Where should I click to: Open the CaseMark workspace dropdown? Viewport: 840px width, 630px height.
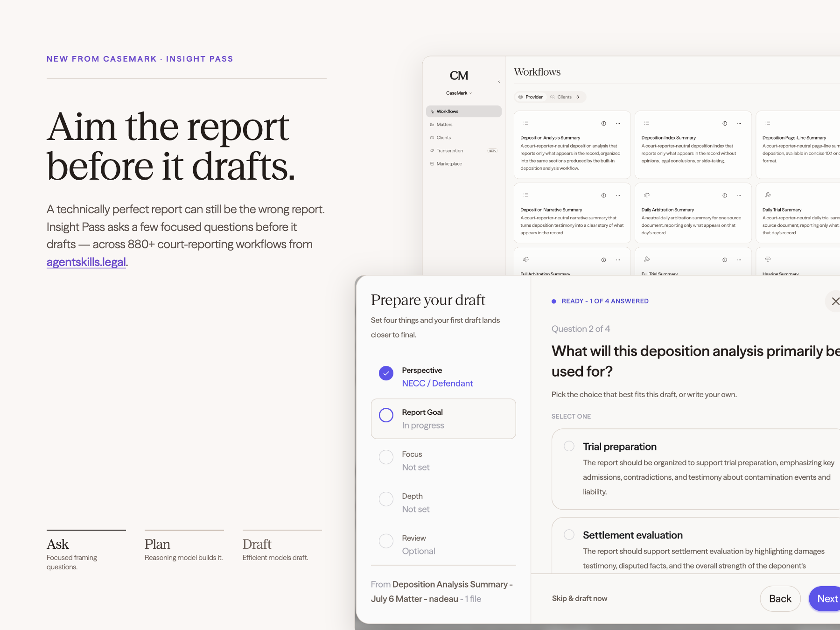point(459,93)
